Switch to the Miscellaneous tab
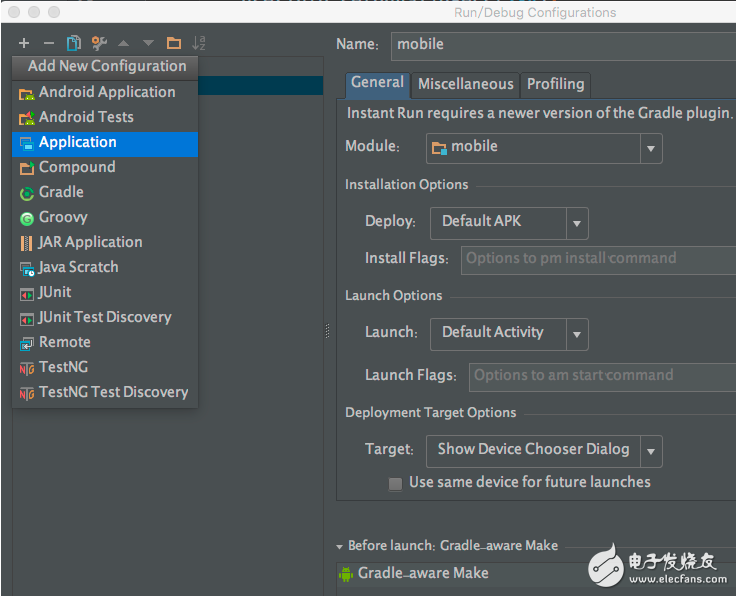The image size is (736, 596). (x=465, y=84)
